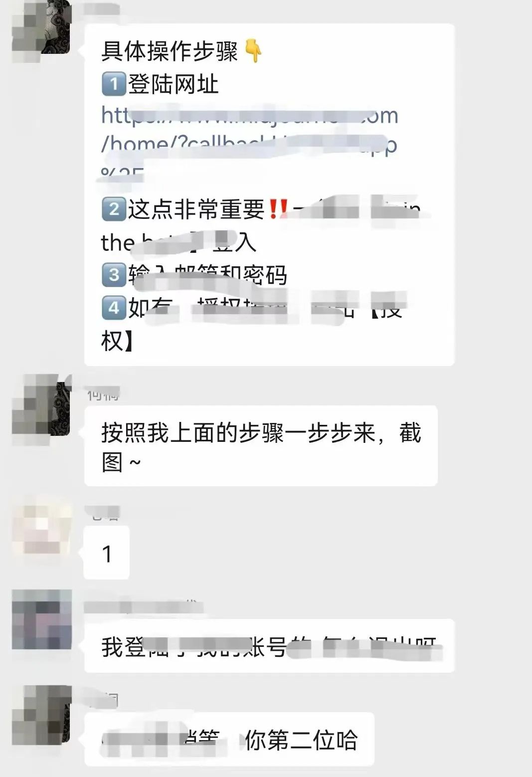
Task: Click the 你第二位哈 message bubble
Action: [229, 739]
